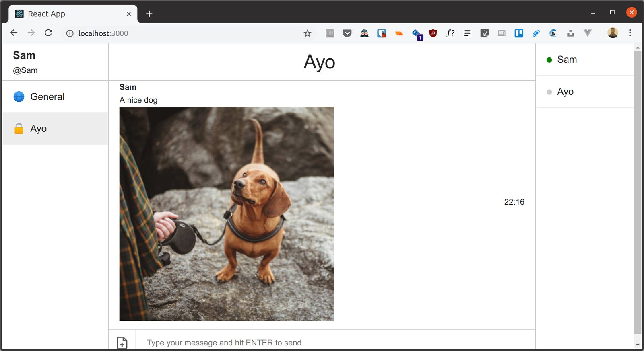Open the gray box-stack extension
644x351 pixels.
pos(570,33)
